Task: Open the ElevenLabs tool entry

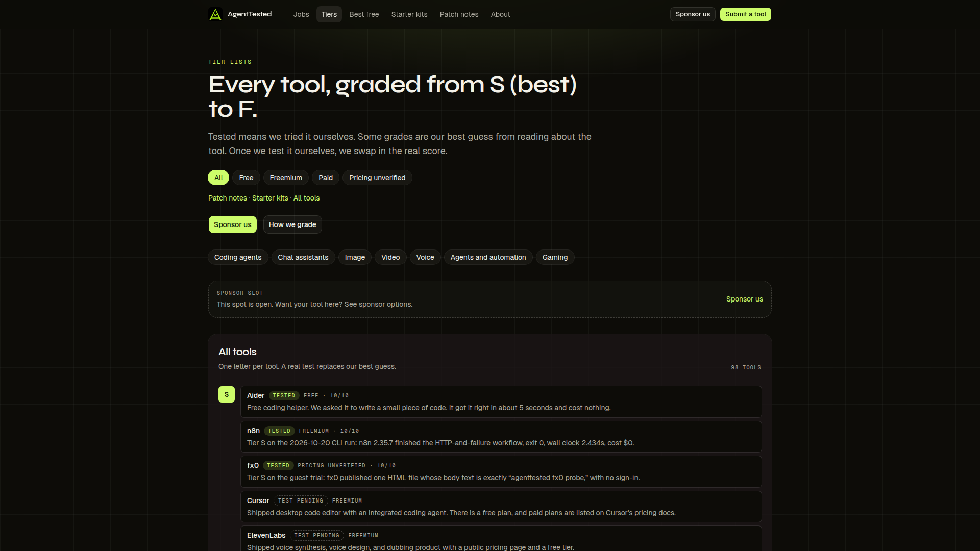Action: (501, 539)
